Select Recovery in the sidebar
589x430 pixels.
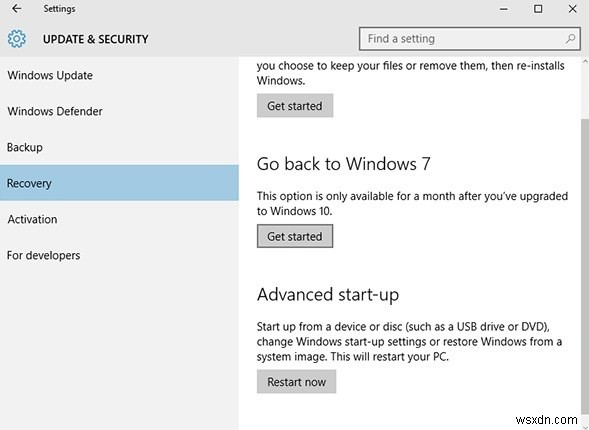(119, 183)
